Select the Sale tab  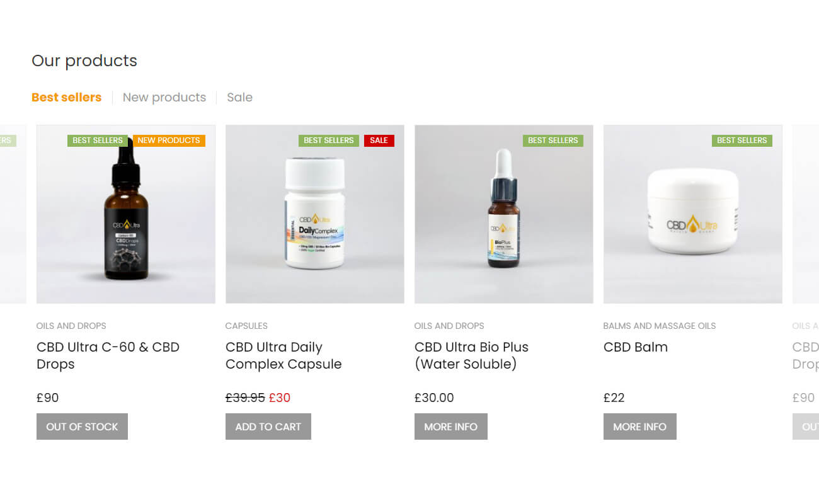point(239,97)
